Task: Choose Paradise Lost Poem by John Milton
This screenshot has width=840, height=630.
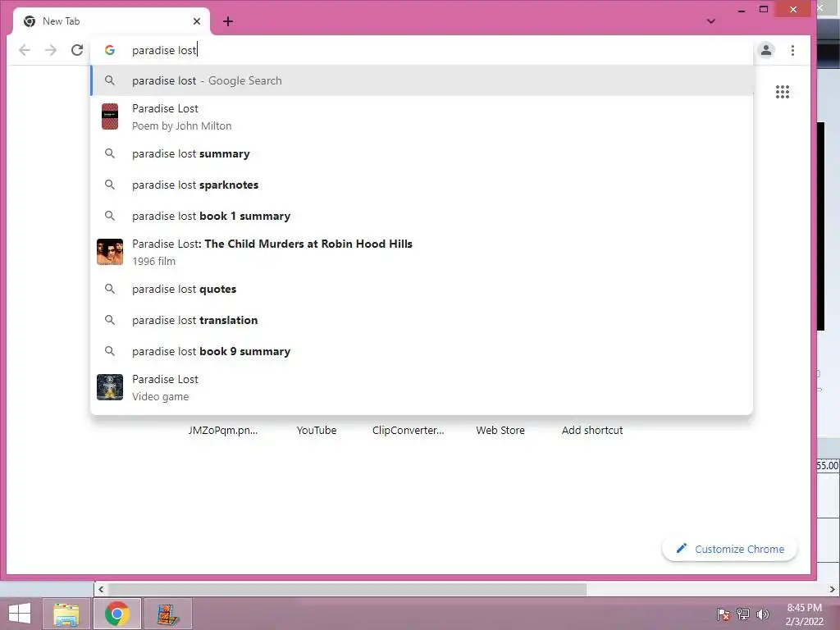Action: click(422, 116)
